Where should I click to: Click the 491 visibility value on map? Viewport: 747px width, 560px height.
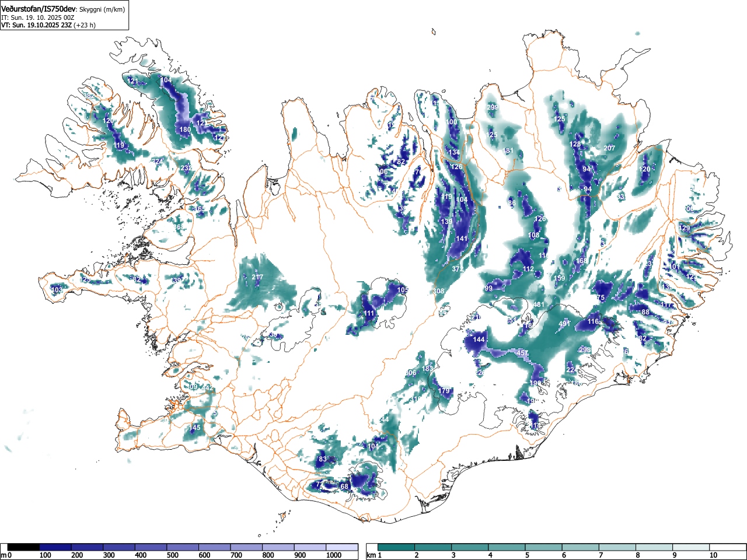tap(564, 324)
